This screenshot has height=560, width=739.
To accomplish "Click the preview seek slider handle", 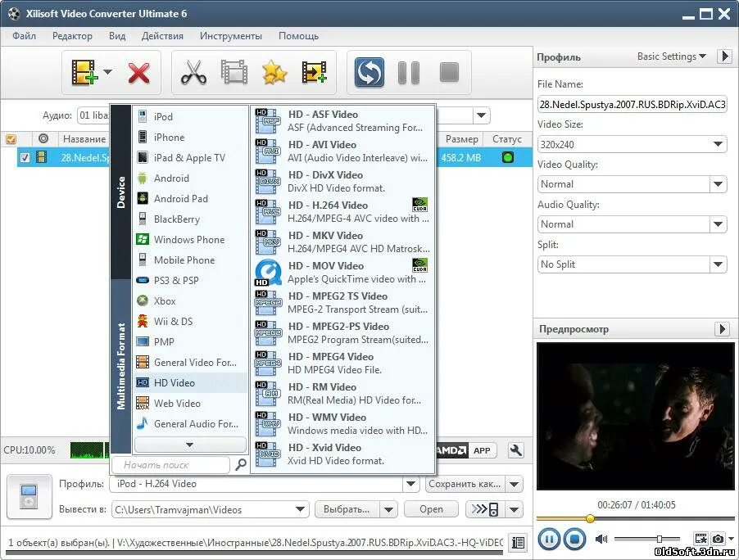I will tap(590, 518).
